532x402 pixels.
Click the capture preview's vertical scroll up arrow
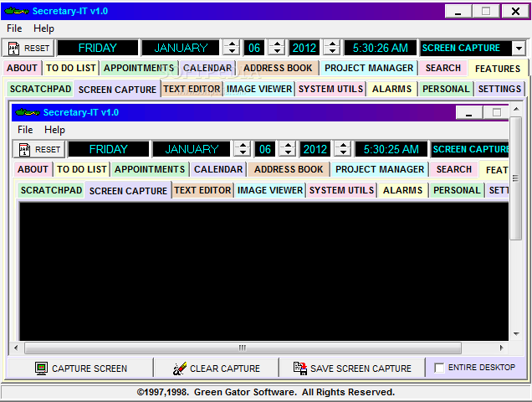pyautogui.click(x=516, y=109)
